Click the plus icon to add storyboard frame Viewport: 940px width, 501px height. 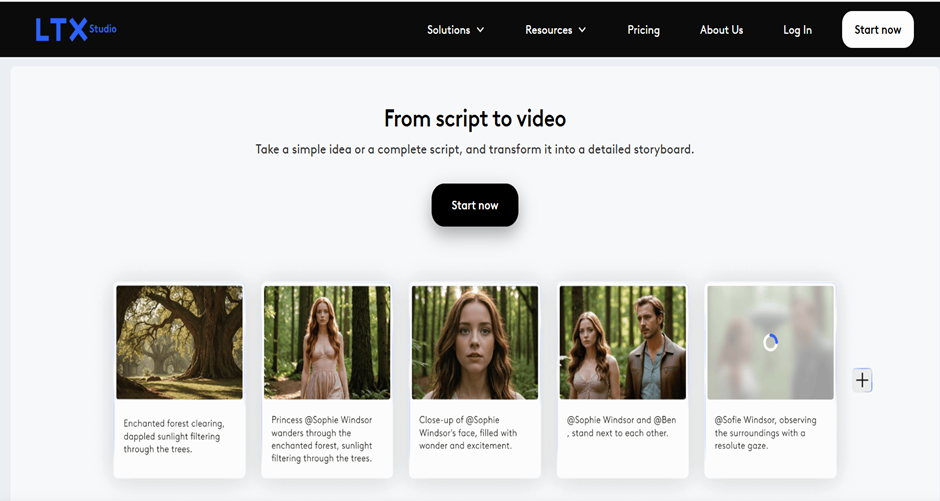(862, 380)
